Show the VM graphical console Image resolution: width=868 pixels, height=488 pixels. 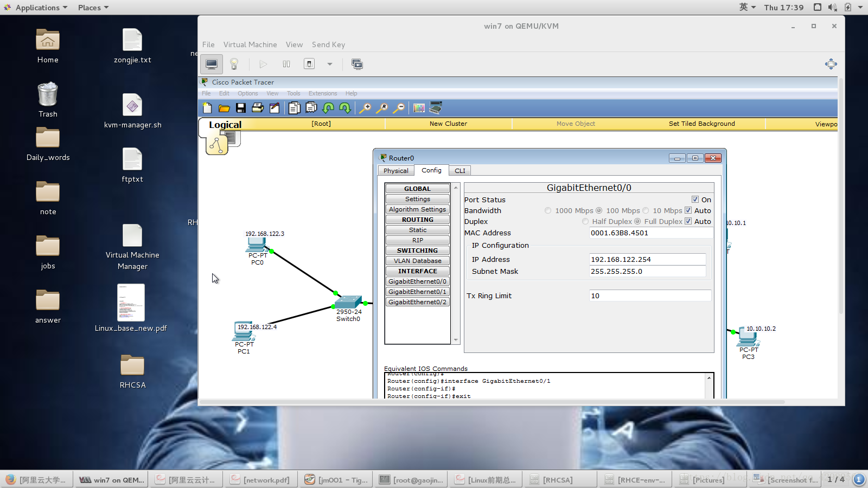[x=212, y=64]
